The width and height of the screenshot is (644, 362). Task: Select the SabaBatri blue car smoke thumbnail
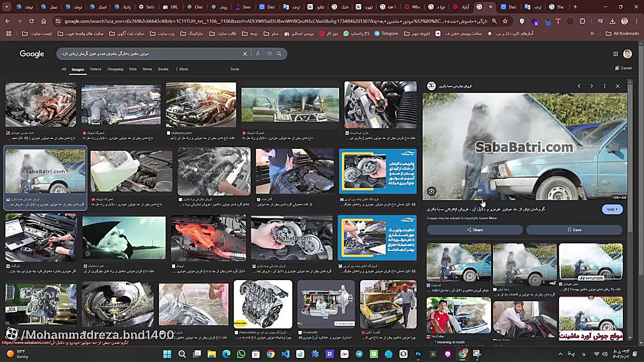pyautogui.click(x=45, y=171)
